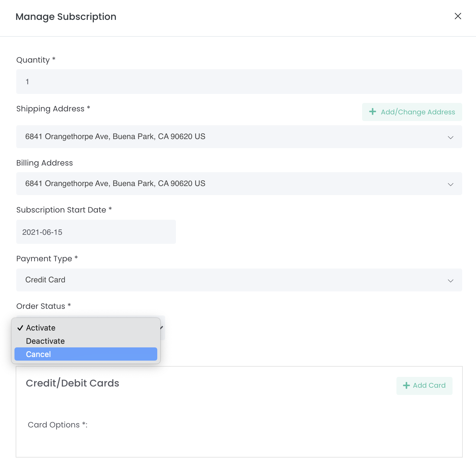Click the plus icon on Add Card

pos(406,385)
